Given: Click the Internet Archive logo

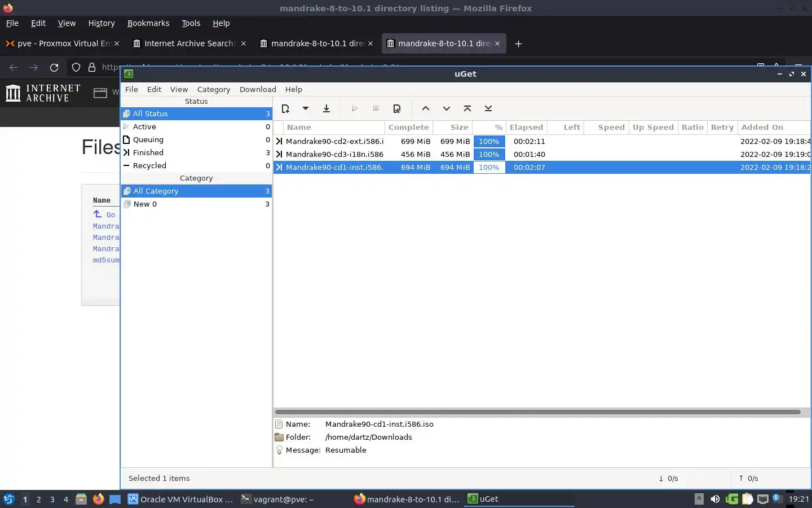Looking at the screenshot, I should [x=43, y=93].
